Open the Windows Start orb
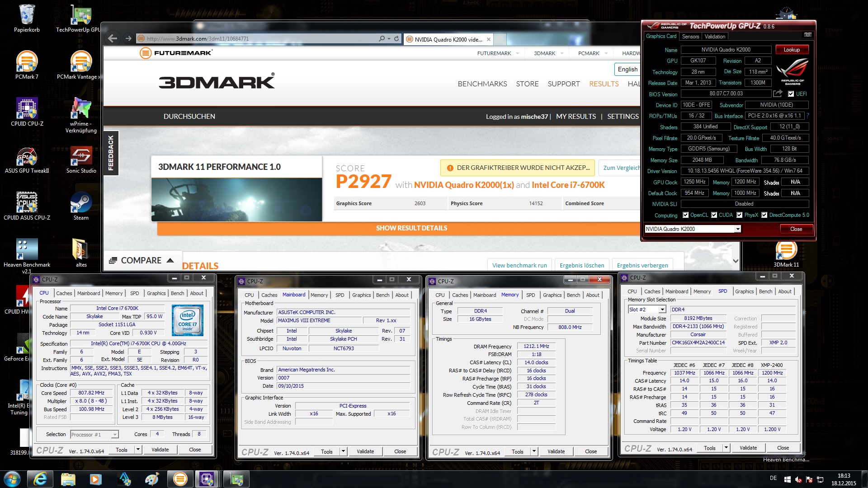868x488 pixels. point(12,479)
